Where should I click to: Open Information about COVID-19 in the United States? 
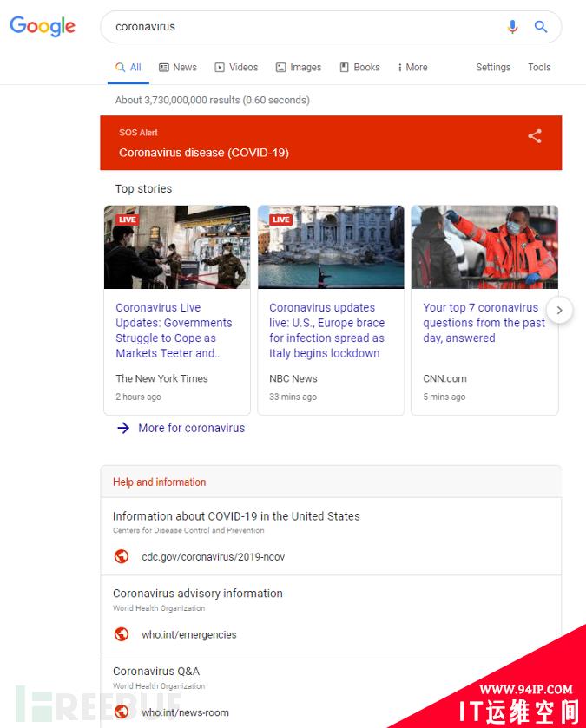(x=236, y=515)
